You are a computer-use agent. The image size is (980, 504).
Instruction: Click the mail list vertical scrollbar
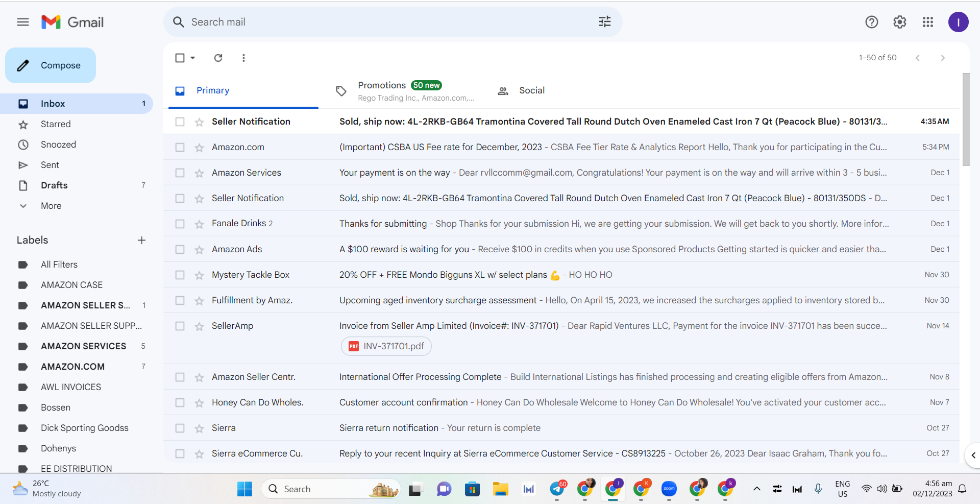[x=966, y=119]
